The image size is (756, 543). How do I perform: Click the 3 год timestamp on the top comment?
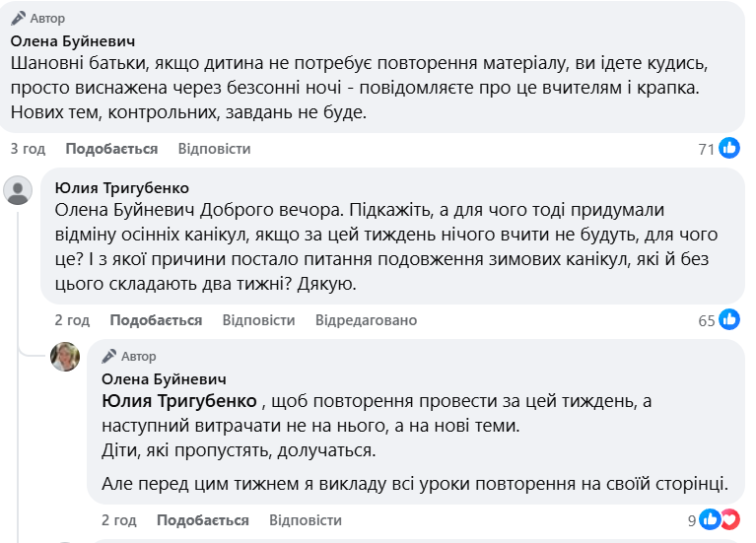pyautogui.click(x=28, y=149)
